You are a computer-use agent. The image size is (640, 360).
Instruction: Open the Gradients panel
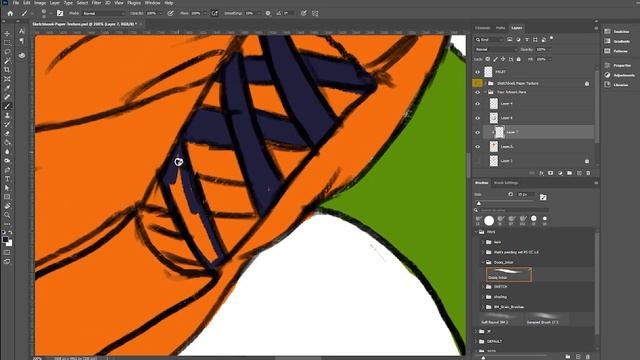click(617, 41)
